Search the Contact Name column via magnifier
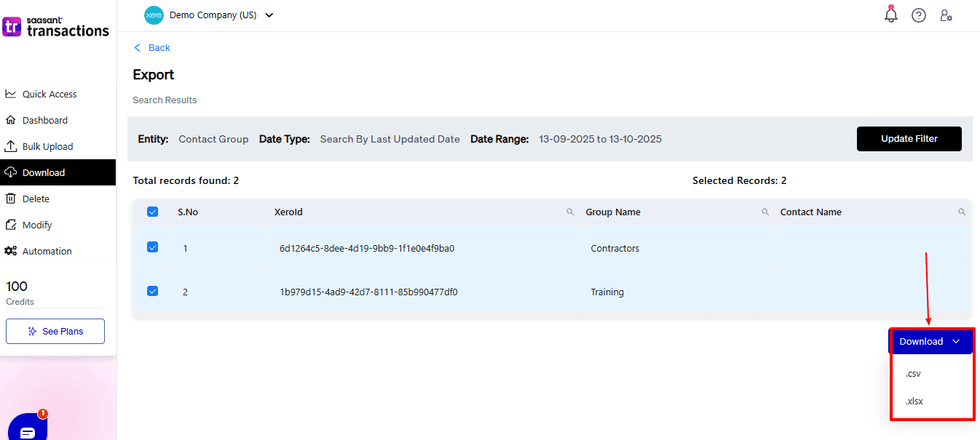 pyautogui.click(x=962, y=212)
